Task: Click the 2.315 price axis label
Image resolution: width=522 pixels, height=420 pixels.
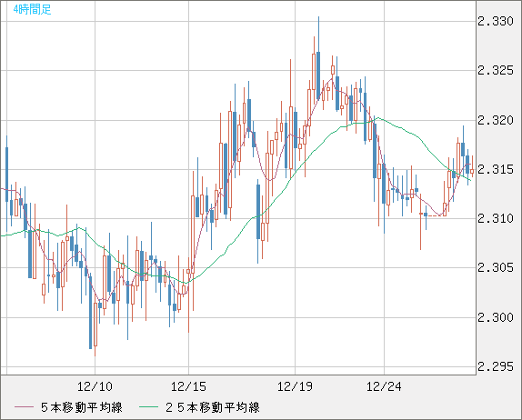Action: 496,169
